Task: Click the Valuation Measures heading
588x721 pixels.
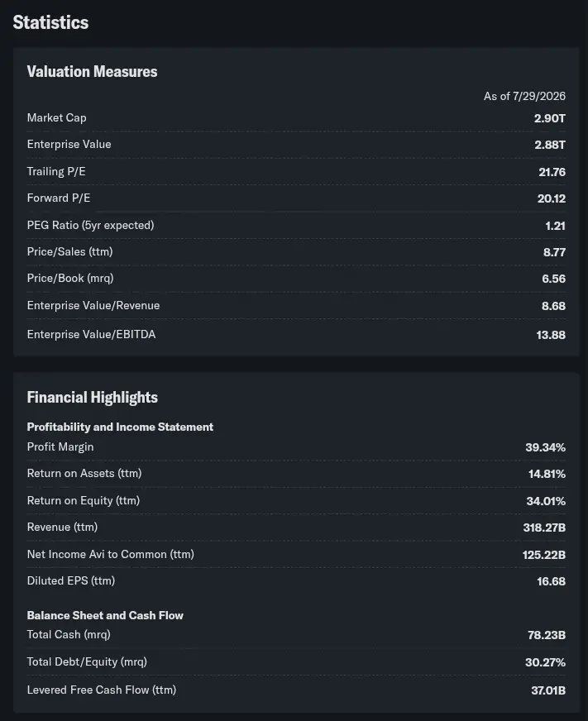Action: [92, 72]
